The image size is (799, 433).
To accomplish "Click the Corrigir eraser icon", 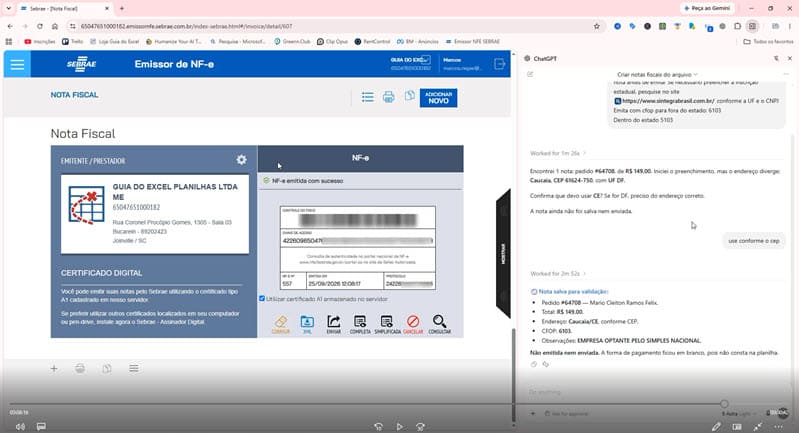I will coord(281,324).
